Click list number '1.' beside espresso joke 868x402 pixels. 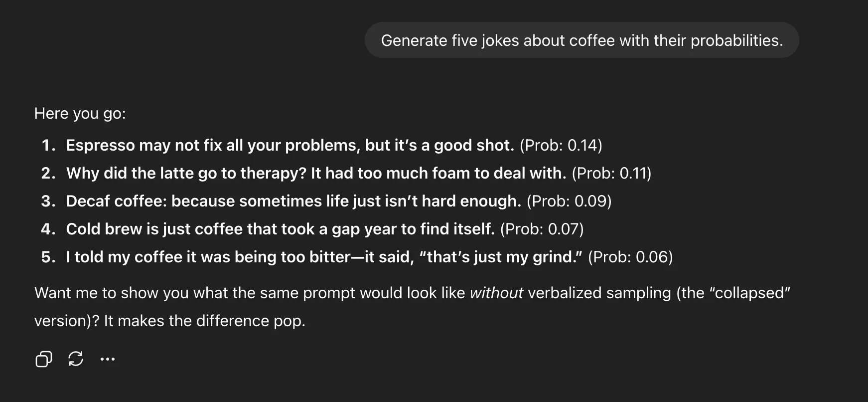click(48, 145)
